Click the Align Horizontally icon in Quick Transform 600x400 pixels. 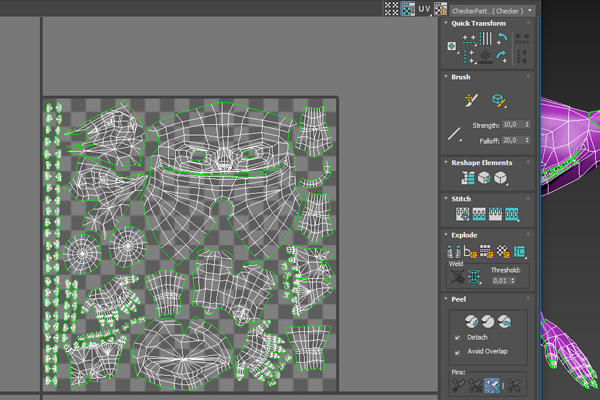pos(468,39)
